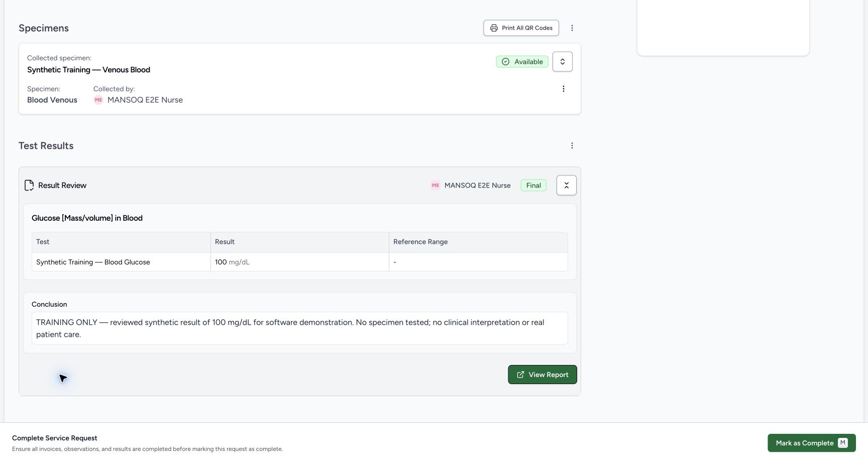Collapse the Result Review panel
Image resolution: width=868 pixels, height=463 pixels.
click(x=566, y=186)
